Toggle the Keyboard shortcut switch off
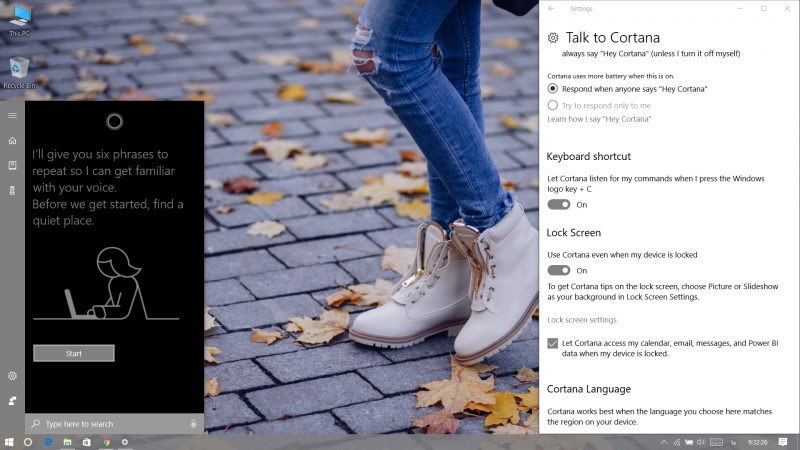 (559, 205)
